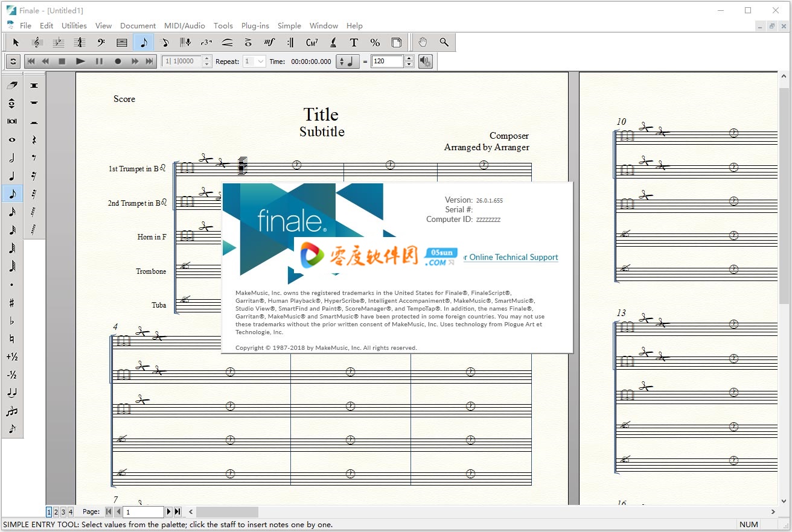Choose the half note duration

pos(12,157)
